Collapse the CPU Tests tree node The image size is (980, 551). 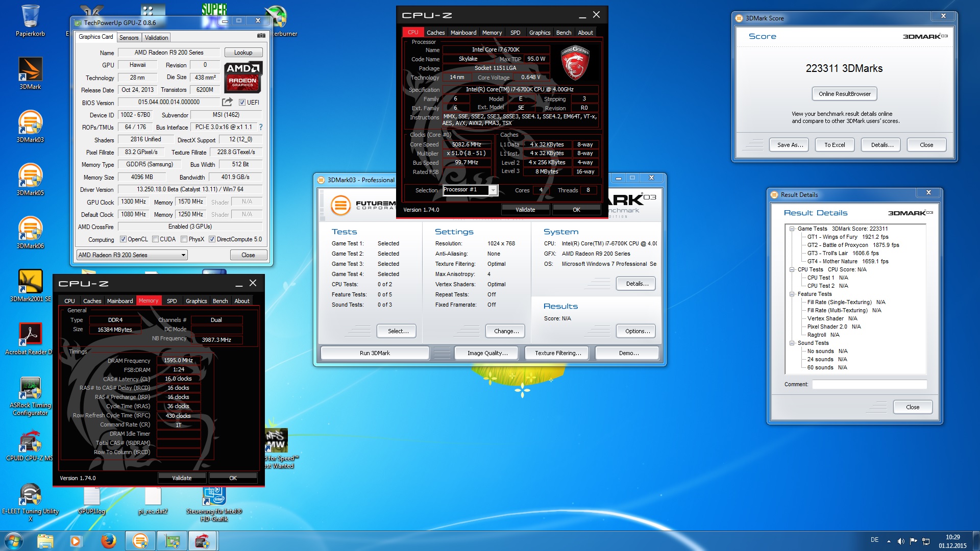[x=792, y=269]
